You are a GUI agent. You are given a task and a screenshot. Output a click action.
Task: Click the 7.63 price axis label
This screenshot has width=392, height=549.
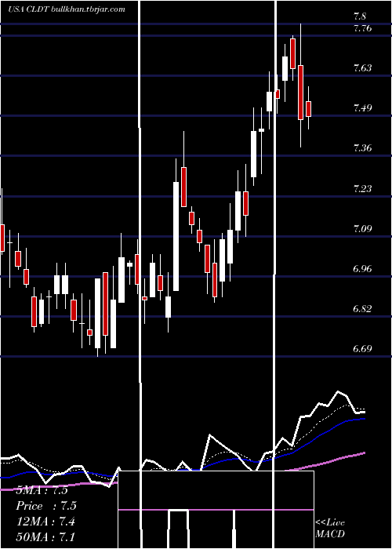coord(362,68)
